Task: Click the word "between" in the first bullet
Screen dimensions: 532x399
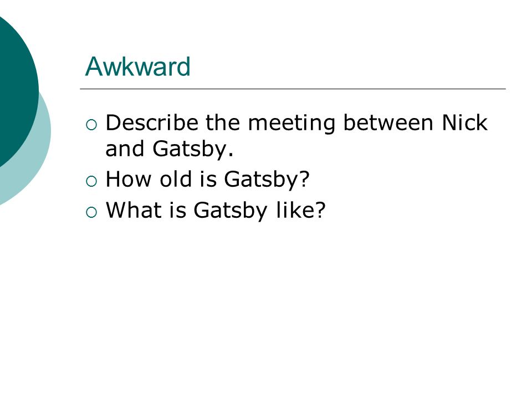Action: pyautogui.click(x=388, y=122)
